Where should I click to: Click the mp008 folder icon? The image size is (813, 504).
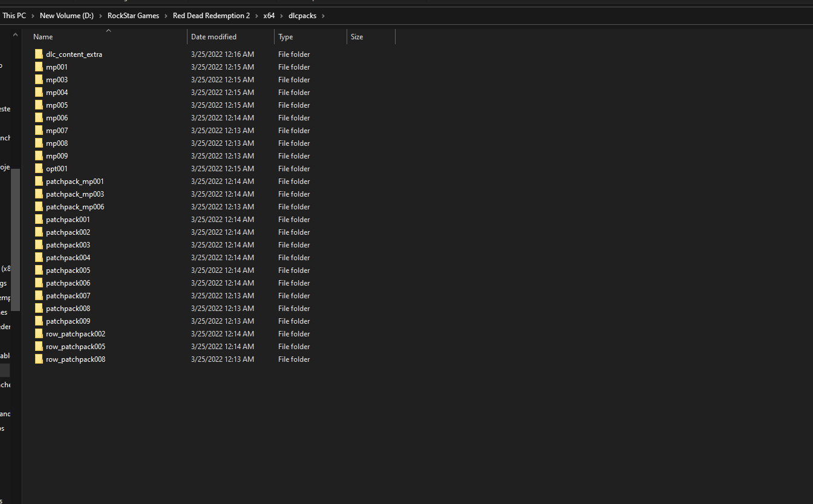(39, 143)
